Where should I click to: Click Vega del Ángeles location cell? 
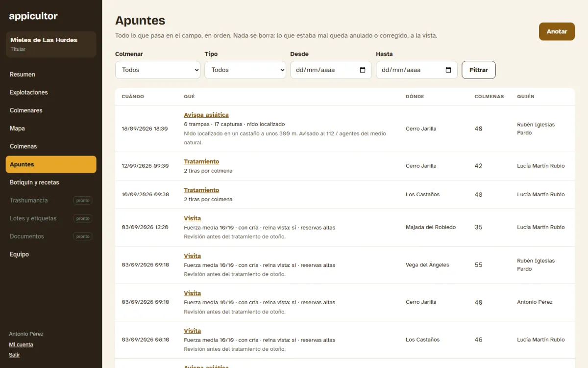427,265
